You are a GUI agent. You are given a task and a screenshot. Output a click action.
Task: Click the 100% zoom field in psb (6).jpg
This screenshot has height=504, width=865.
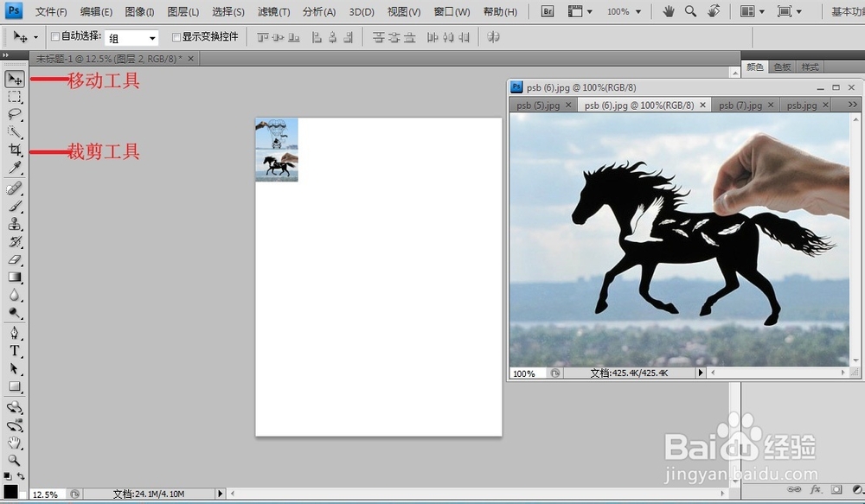click(527, 373)
